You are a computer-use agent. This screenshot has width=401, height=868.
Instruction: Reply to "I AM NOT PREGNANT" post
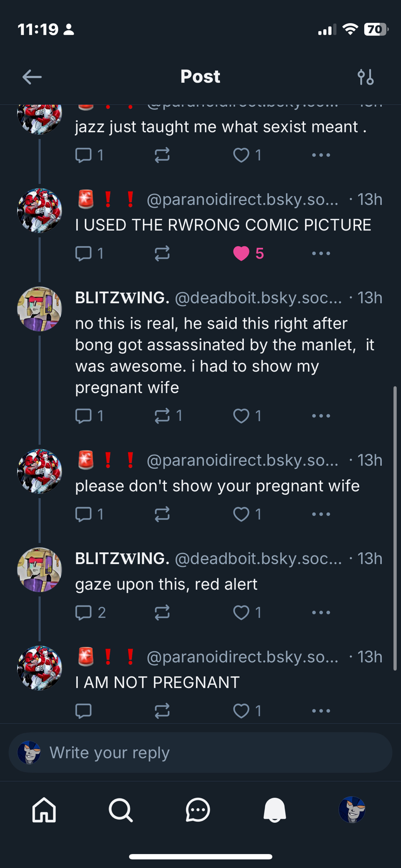pos(84,710)
